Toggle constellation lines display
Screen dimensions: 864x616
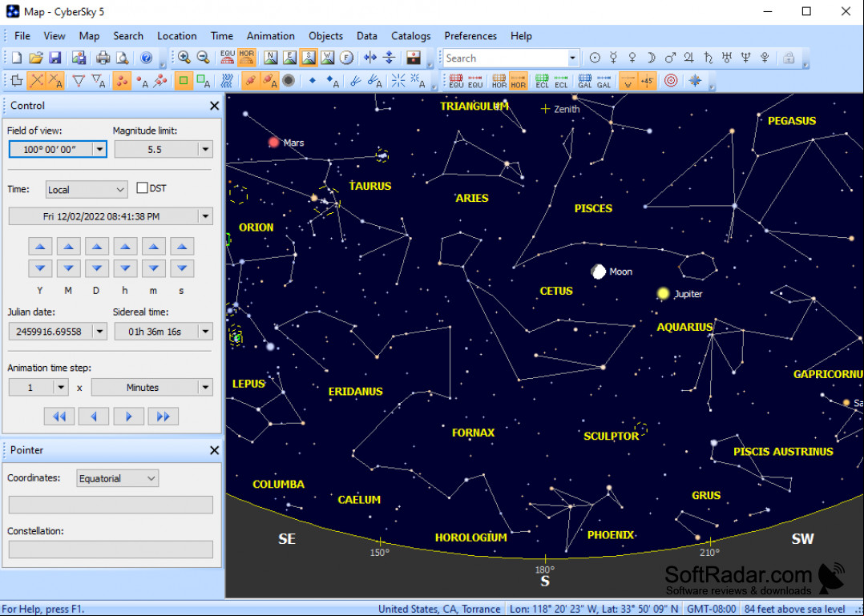(x=36, y=81)
